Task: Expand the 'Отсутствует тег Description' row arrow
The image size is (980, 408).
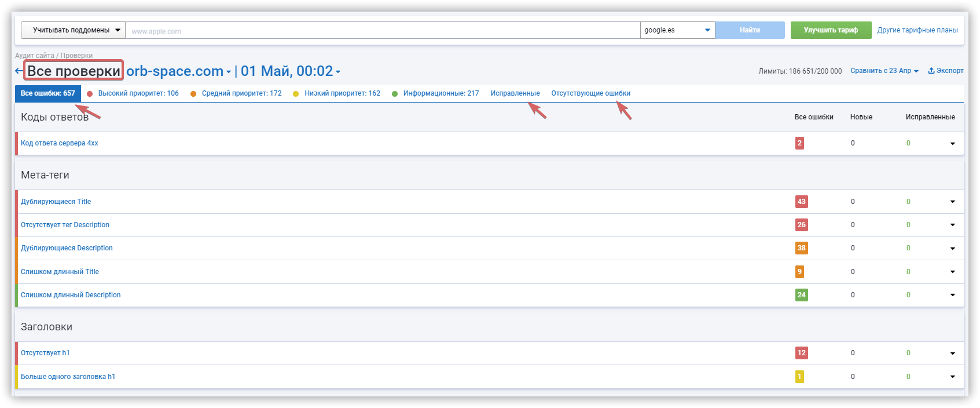Action: [952, 225]
